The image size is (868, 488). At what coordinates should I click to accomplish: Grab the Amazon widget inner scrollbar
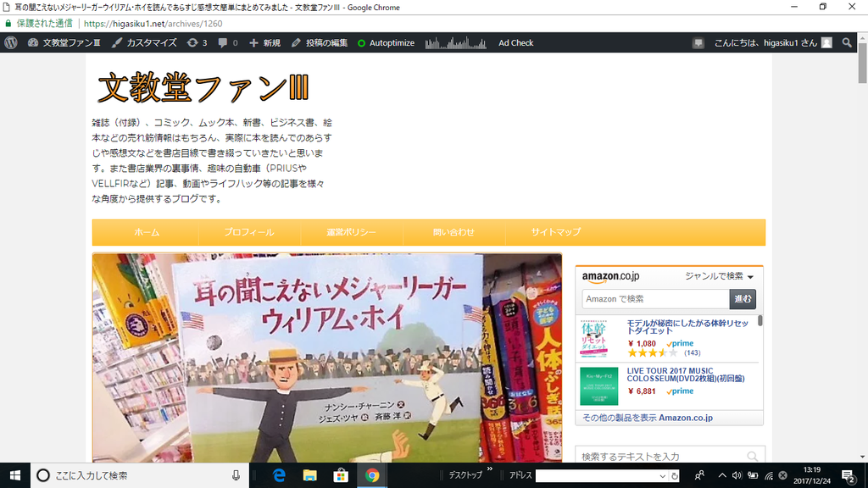(760, 320)
